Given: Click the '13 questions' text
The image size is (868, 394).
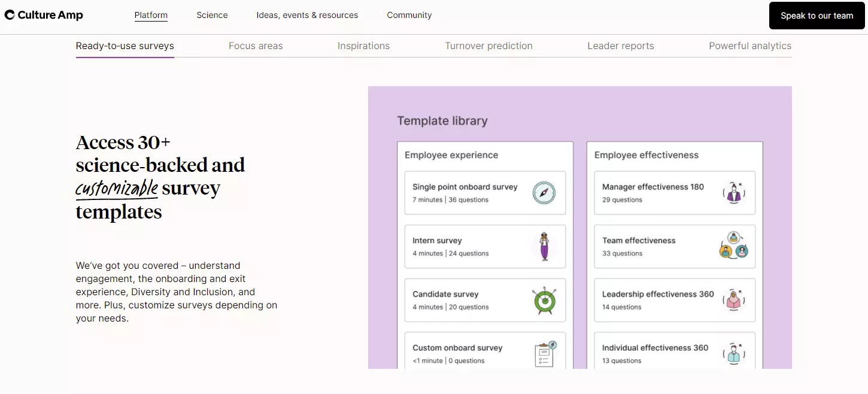Looking at the screenshot, I should click(621, 361).
